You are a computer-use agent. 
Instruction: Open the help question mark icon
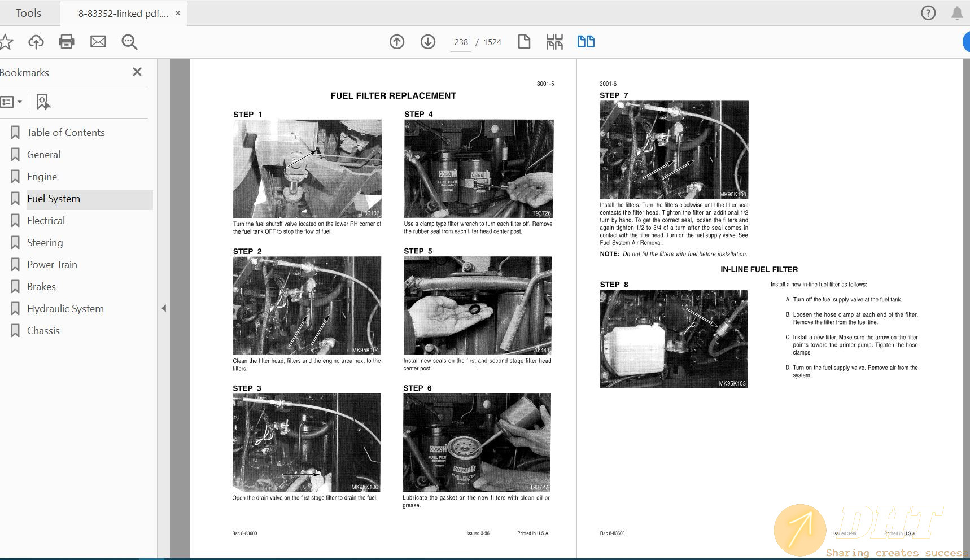point(928,13)
